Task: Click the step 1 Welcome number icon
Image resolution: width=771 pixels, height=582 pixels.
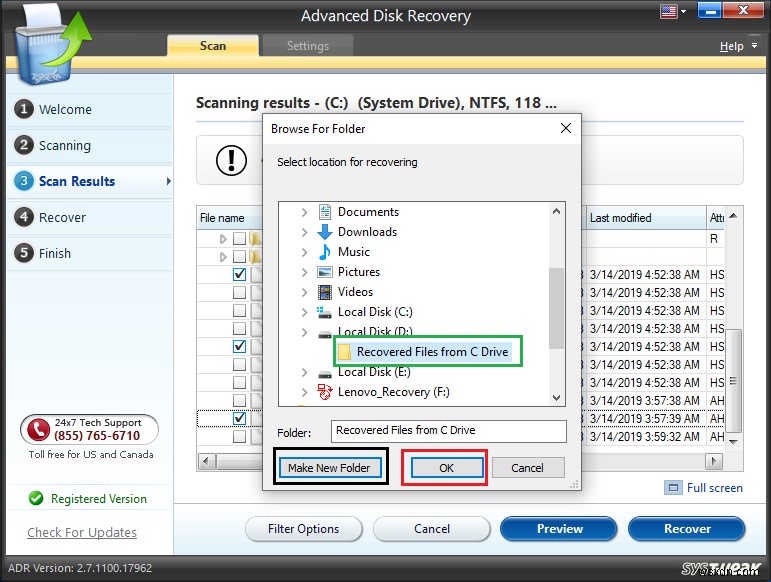Action: click(x=24, y=109)
